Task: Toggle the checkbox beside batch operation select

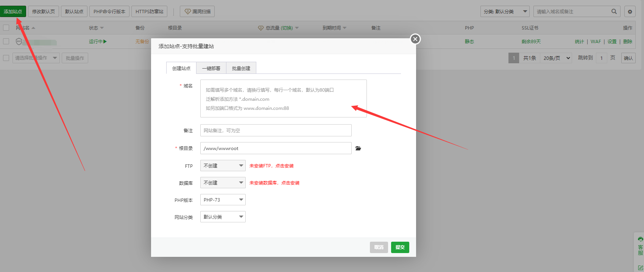Action: tap(6, 58)
